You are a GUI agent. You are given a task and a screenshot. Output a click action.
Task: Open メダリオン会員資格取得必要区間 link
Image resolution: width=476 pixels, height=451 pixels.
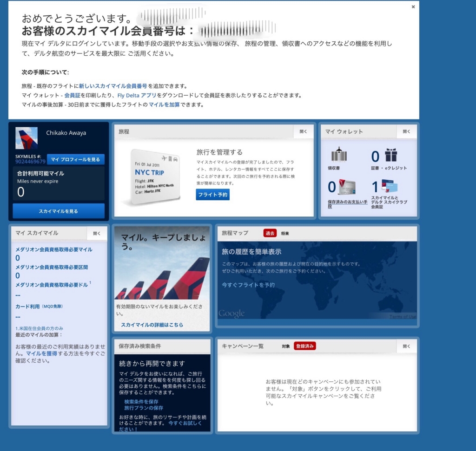tap(52, 267)
